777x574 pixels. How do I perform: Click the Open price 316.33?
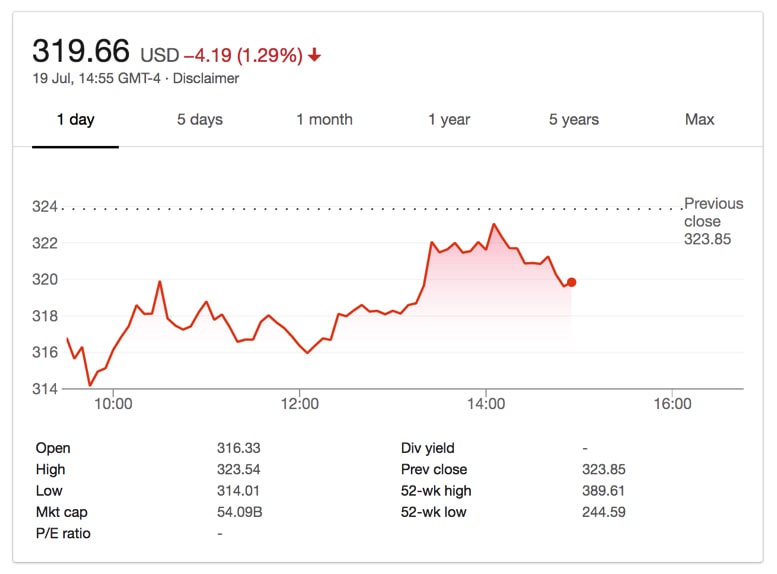coord(238,448)
